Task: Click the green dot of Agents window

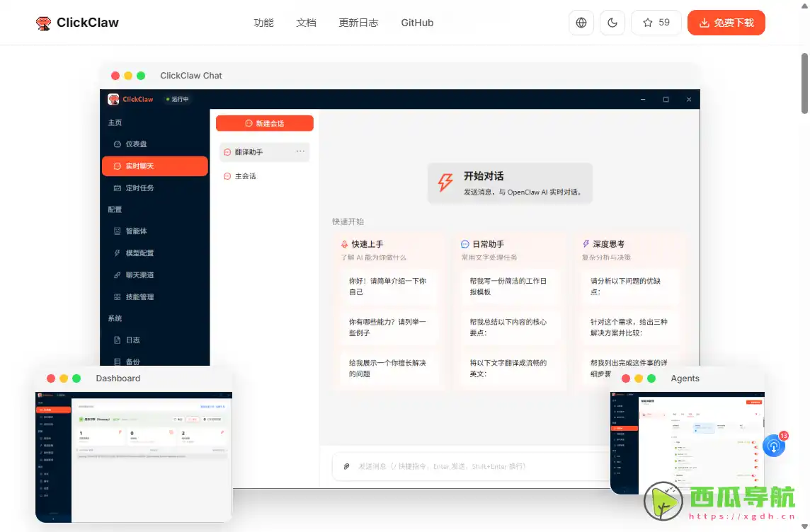Action: 651,378
